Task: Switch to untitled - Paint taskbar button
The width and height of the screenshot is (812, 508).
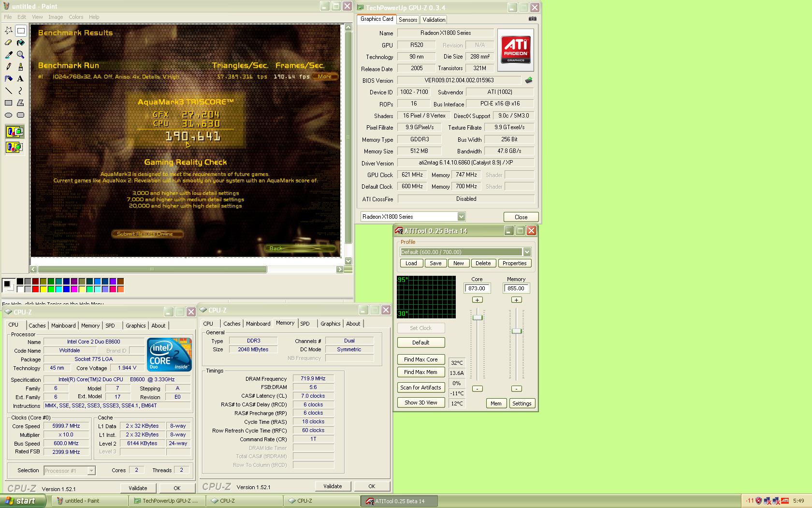Action: [90, 501]
